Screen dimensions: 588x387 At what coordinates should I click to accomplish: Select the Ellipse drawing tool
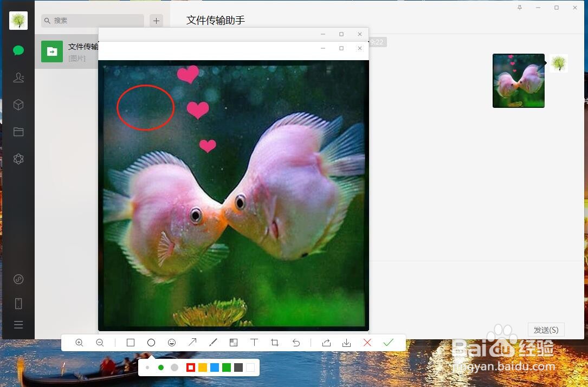[x=151, y=343]
